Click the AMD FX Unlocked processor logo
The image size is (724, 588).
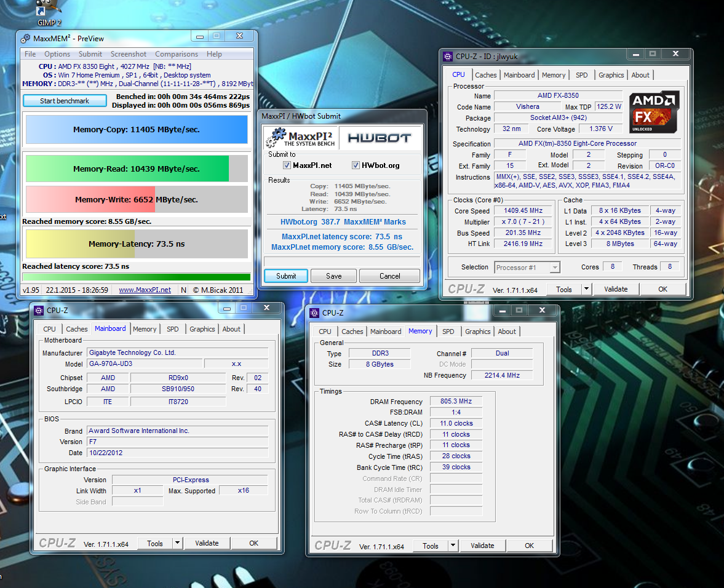654,112
